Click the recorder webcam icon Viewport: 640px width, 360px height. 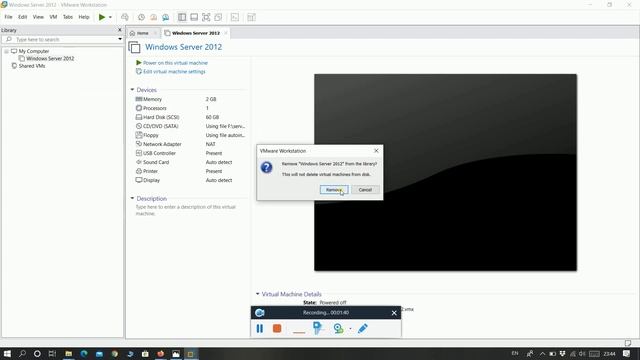[338, 329]
